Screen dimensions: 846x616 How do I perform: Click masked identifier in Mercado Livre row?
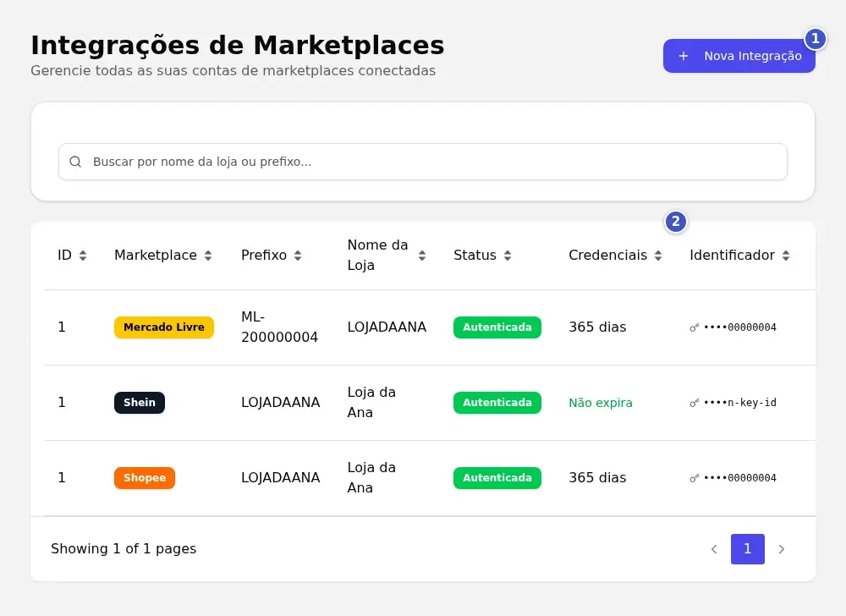[740, 327]
